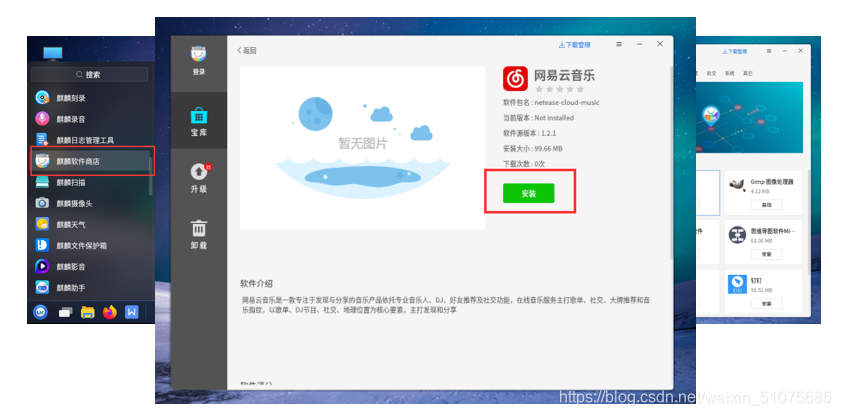
Task: Click the 登录 login avatar in store sidebar
Action: (199, 60)
